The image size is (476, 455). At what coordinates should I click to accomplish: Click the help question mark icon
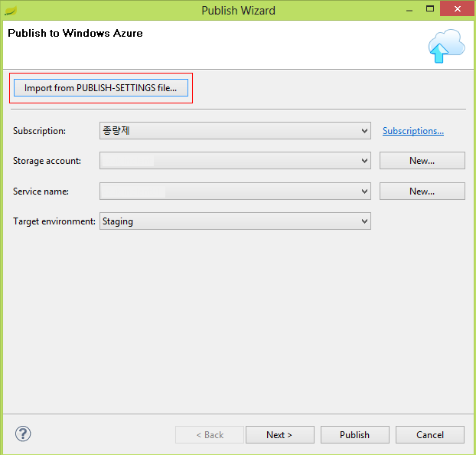(23, 434)
